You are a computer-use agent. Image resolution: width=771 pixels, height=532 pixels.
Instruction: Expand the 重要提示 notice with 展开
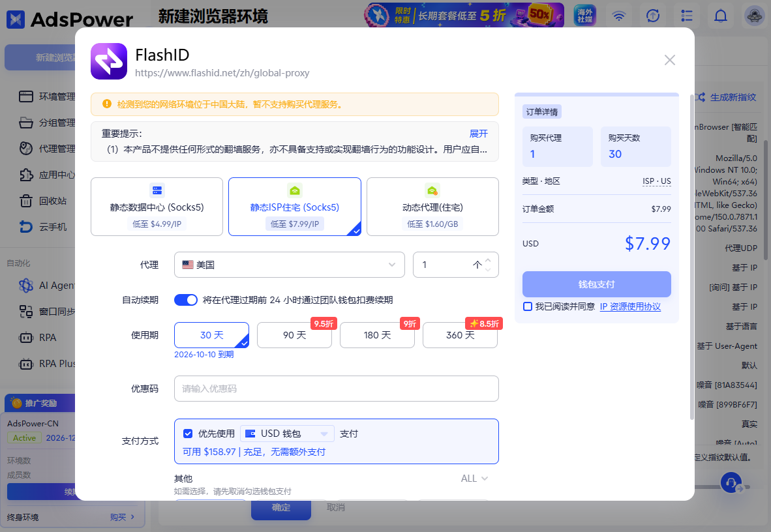(478, 134)
